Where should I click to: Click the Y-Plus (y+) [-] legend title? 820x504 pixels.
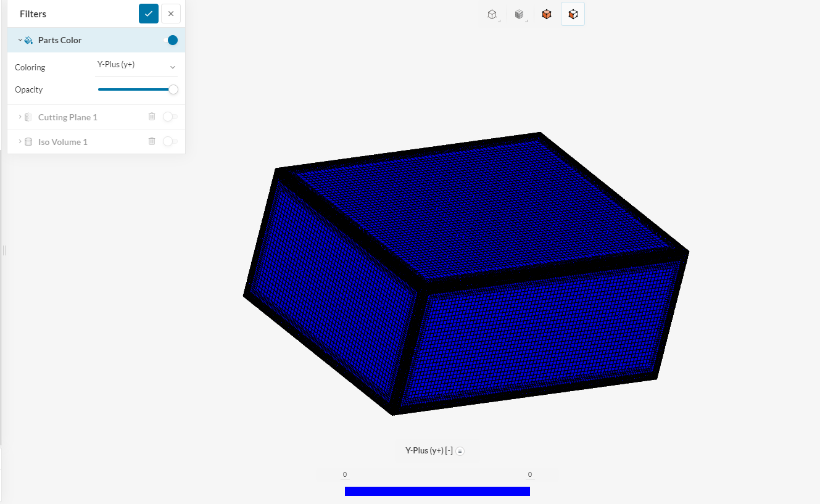point(429,451)
